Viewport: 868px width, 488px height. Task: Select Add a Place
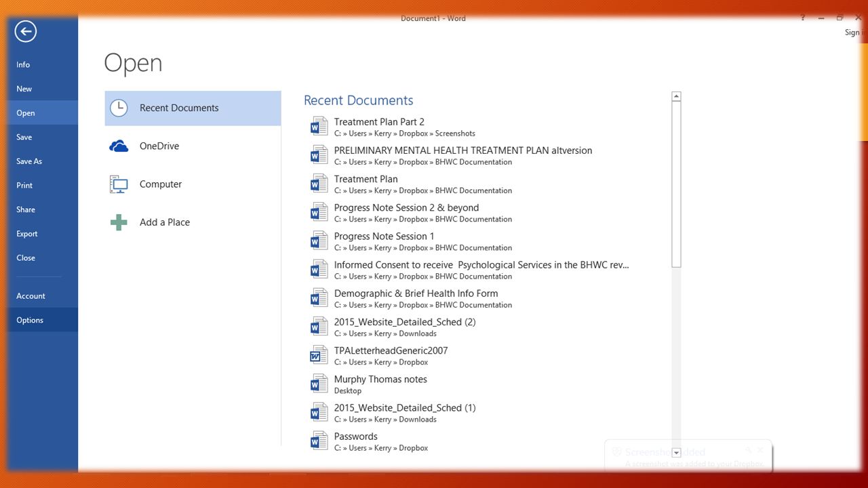pos(193,222)
